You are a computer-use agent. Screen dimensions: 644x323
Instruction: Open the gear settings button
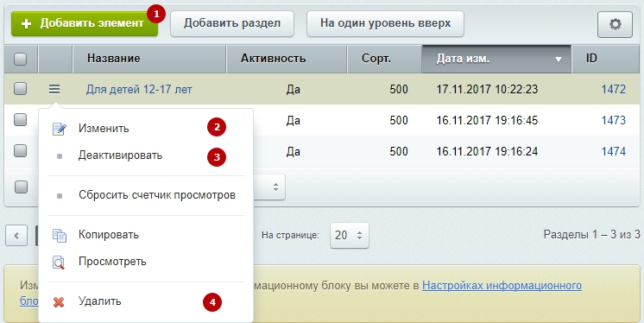point(615,24)
